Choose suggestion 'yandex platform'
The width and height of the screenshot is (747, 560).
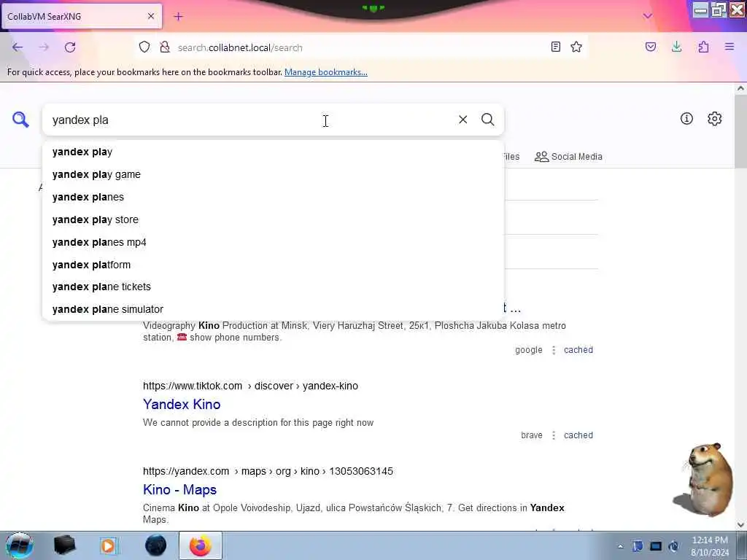coord(273,265)
